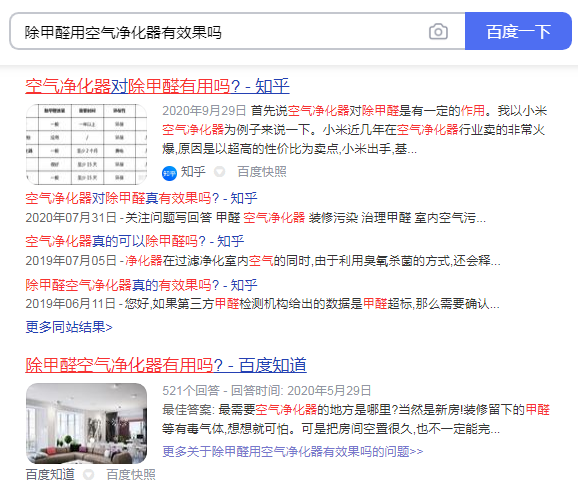Open link 空气净化器对除甲醛真有效果吗? - 知乎
The image size is (578, 491).
[141, 198]
